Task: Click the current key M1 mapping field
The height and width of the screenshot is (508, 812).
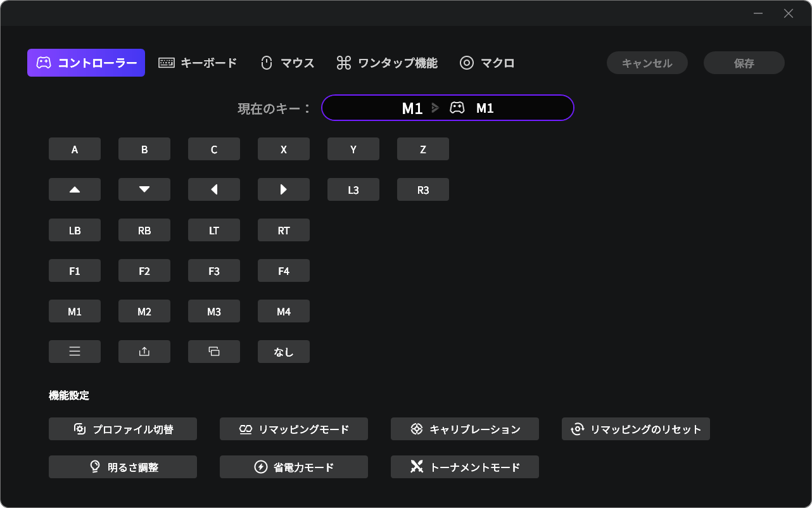Action: 448,108
